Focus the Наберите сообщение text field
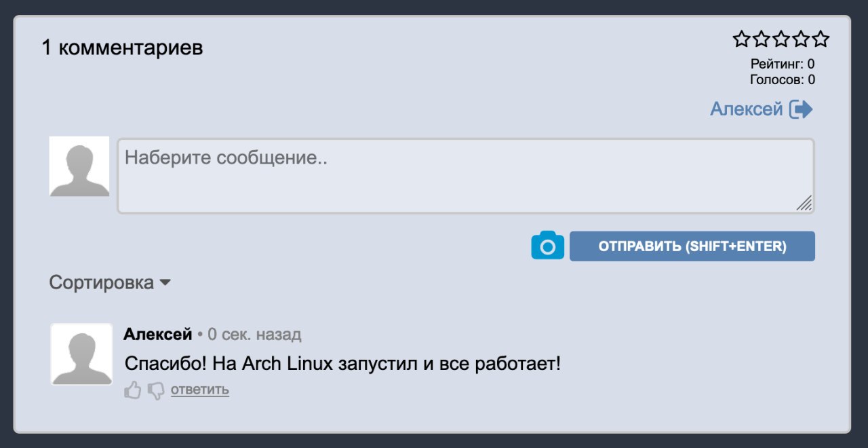This screenshot has height=448, width=868. tap(466, 176)
